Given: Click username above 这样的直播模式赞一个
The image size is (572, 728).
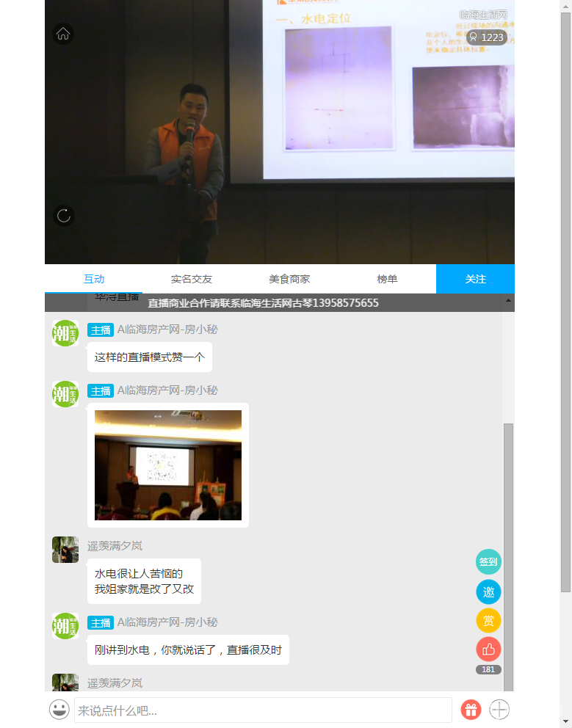Looking at the screenshot, I should coord(167,330).
